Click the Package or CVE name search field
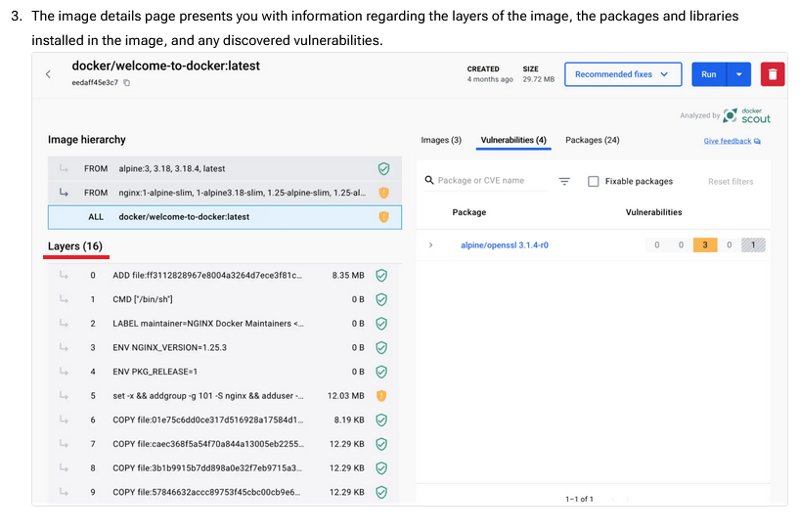Screen dimensions: 800x532 pyautogui.click(x=486, y=181)
